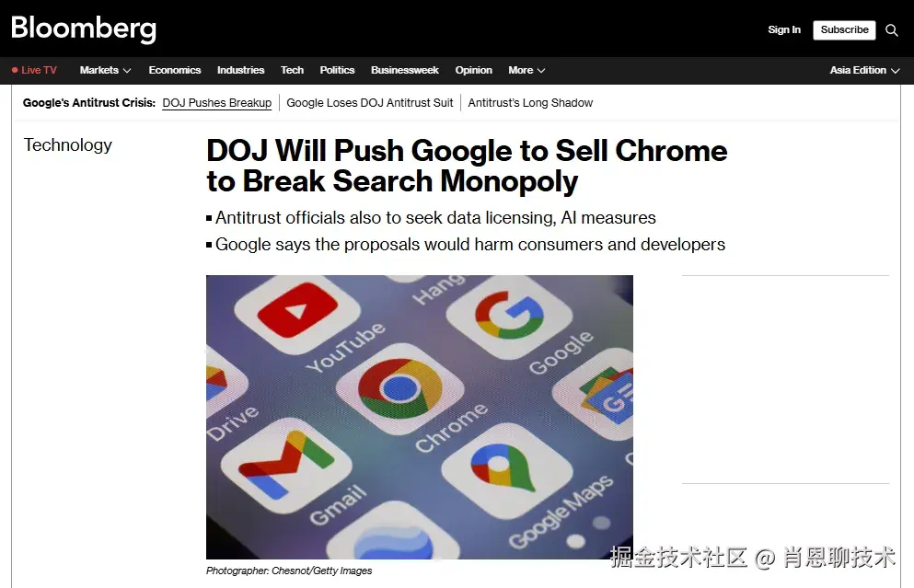914x588 pixels.
Task: Open the Bloomberg logo homepage
Action: (x=84, y=29)
